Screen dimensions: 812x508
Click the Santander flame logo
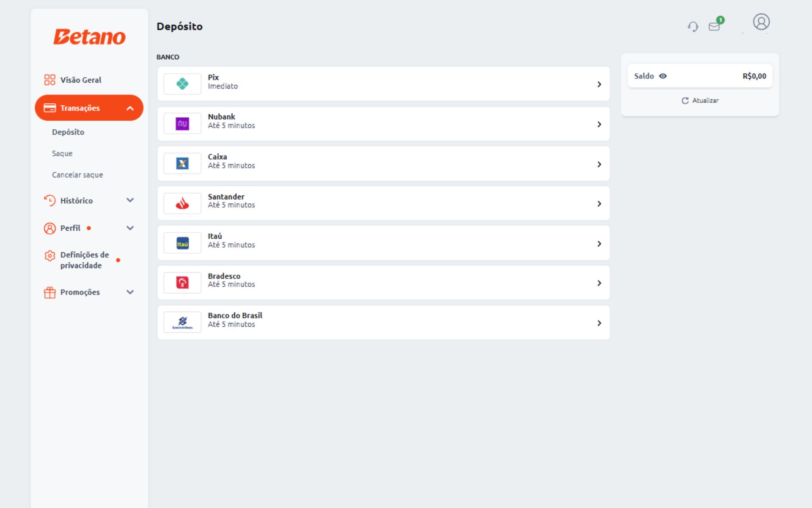click(182, 204)
